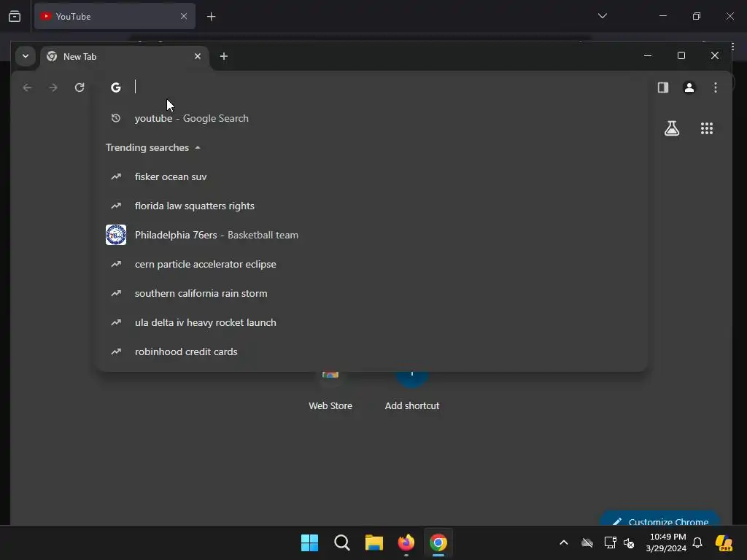
Task: Select the fisker ocean suv suggestion
Action: coord(371,176)
